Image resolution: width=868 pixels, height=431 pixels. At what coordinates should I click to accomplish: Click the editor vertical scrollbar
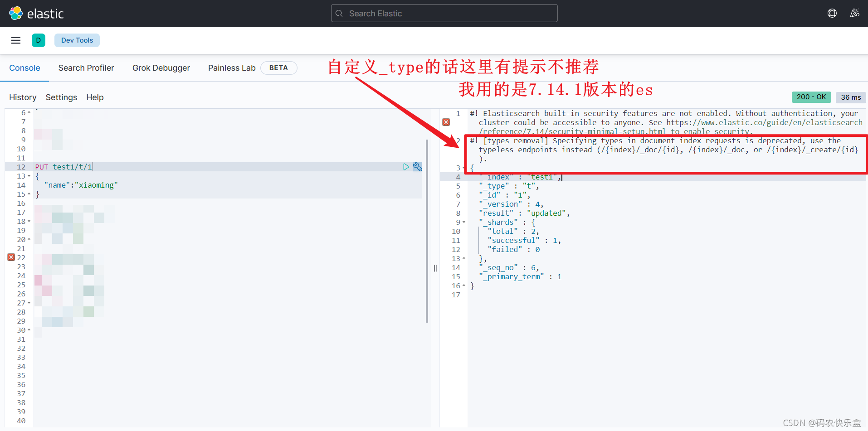(427, 231)
